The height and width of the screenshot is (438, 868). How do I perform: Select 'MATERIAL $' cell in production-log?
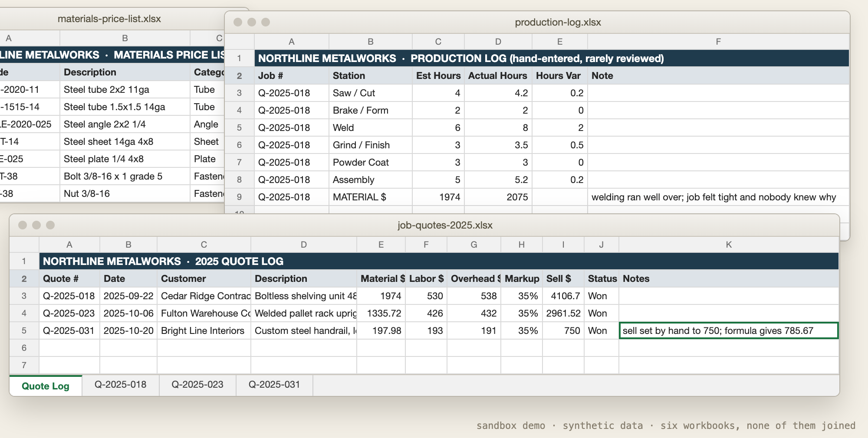(371, 197)
